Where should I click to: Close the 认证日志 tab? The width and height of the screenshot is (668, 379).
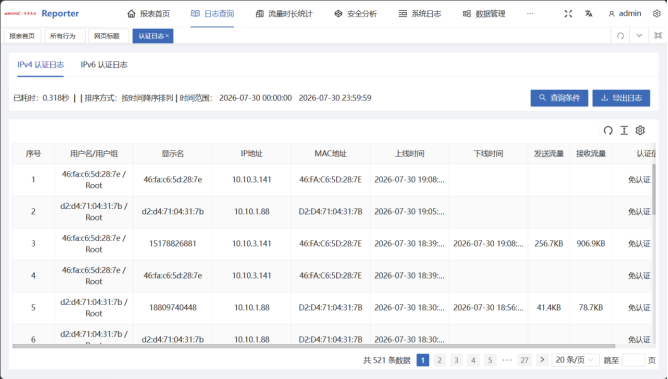click(x=167, y=36)
